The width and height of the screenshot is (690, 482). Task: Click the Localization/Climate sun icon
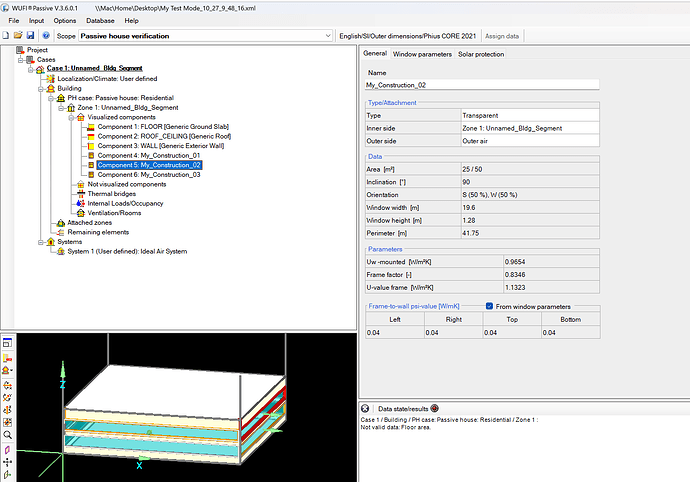(51, 79)
